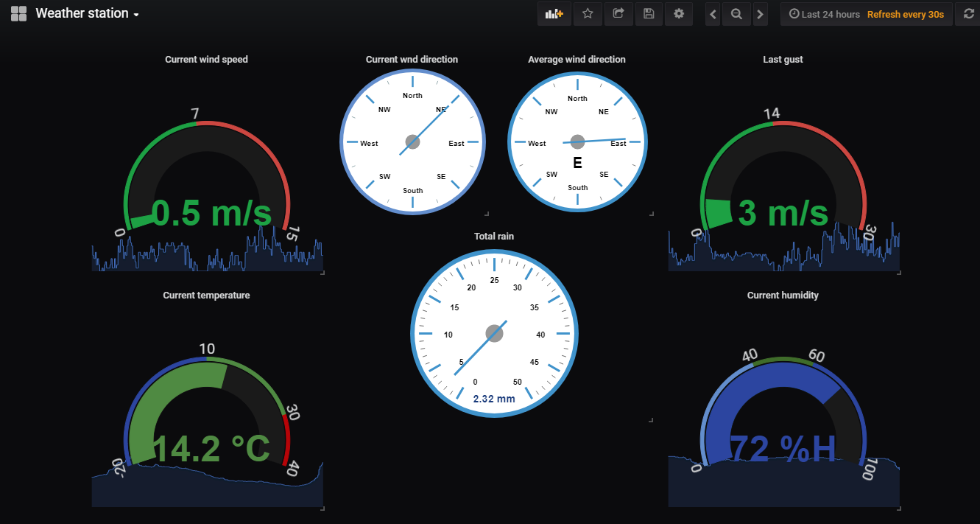
Task: Click the refresh dashboard icon
Action: point(968,14)
